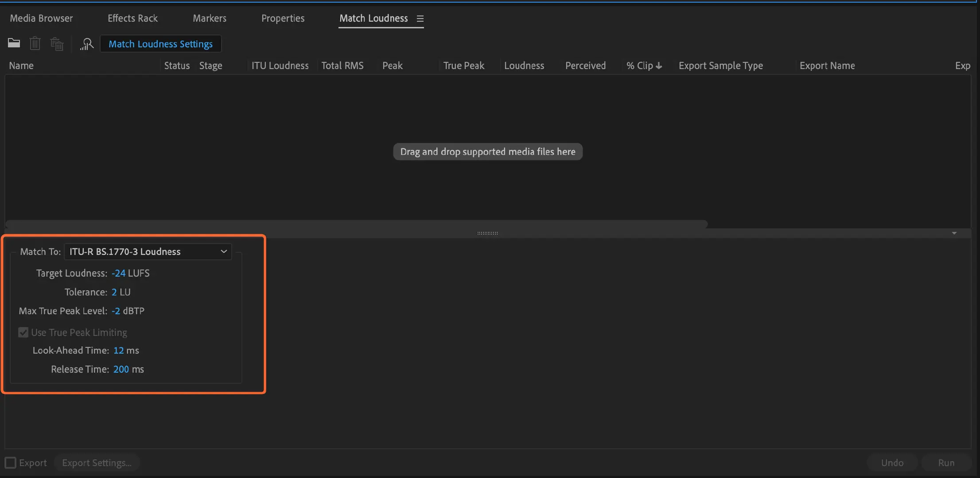
Task: Click the trash remove file icon
Action: [35, 44]
